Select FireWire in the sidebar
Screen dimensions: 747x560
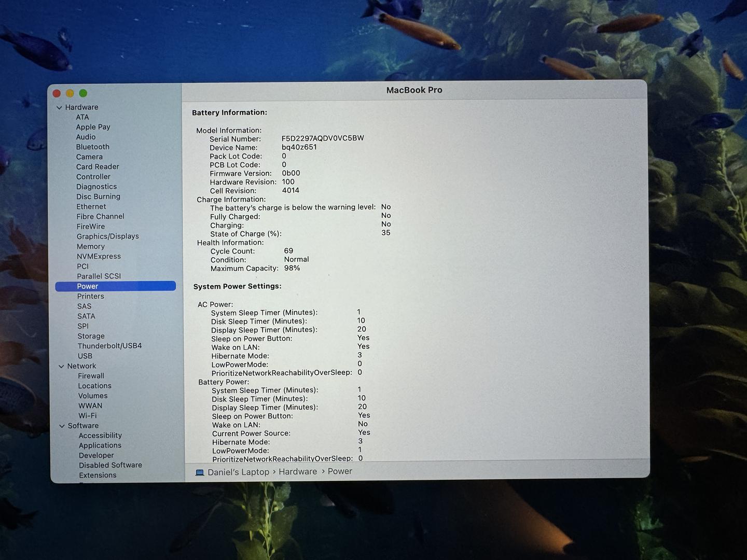[91, 227]
